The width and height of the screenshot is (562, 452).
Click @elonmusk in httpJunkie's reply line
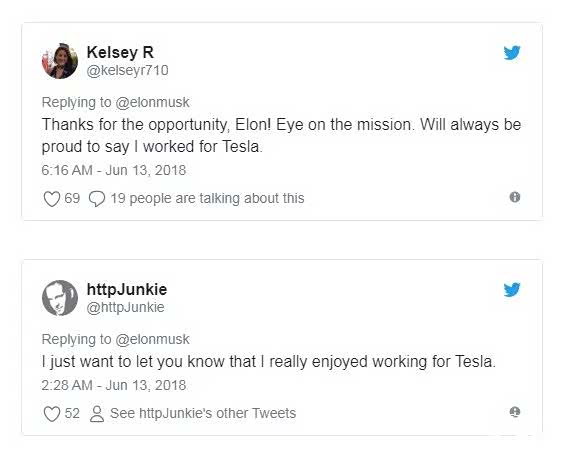click(152, 339)
